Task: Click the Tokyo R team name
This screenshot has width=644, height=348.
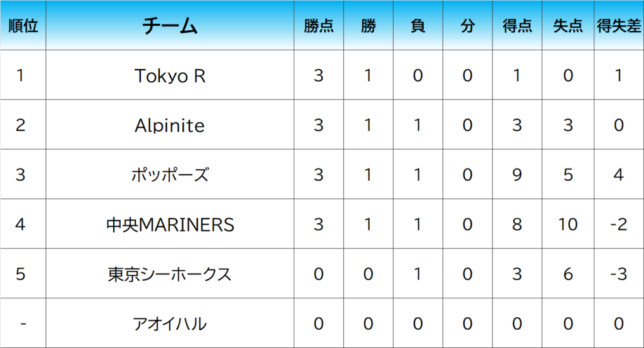Action: point(170,76)
